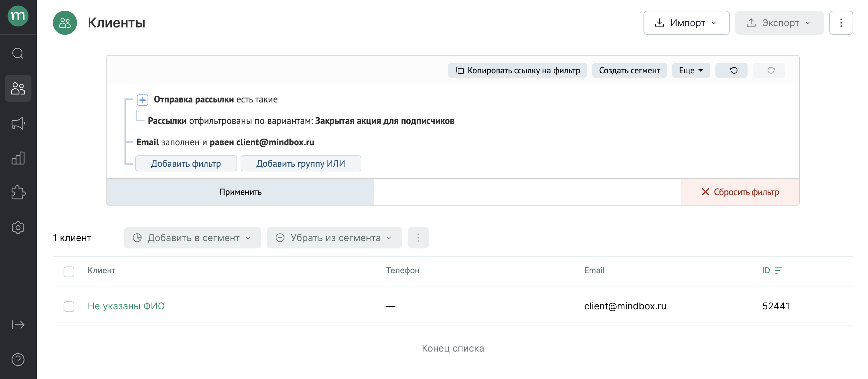Viewport: 868px width, 379px height.
Task: Open campaigns via the megaphone sidebar icon
Action: (18, 123)
